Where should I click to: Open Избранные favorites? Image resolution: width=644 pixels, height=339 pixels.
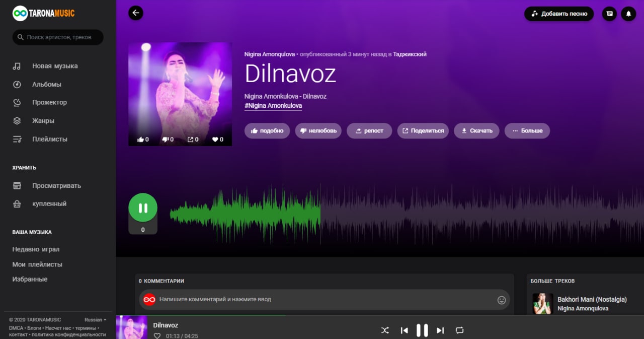tap(30, 279)
